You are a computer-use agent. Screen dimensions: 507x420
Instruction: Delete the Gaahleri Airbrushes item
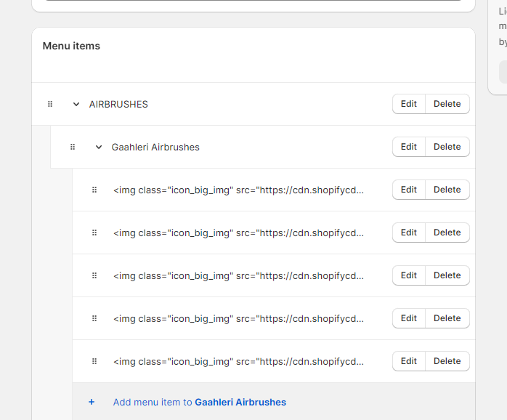(x=447, y=147)
